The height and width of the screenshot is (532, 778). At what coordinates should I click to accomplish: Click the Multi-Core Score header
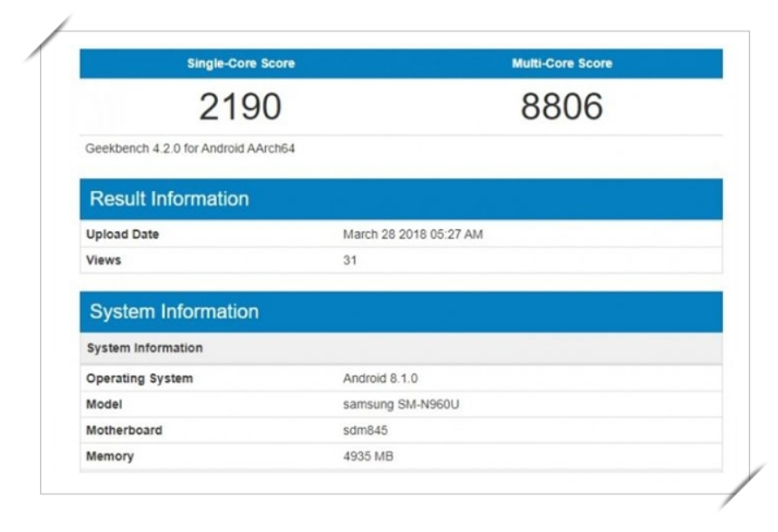[x=562, y=64]
